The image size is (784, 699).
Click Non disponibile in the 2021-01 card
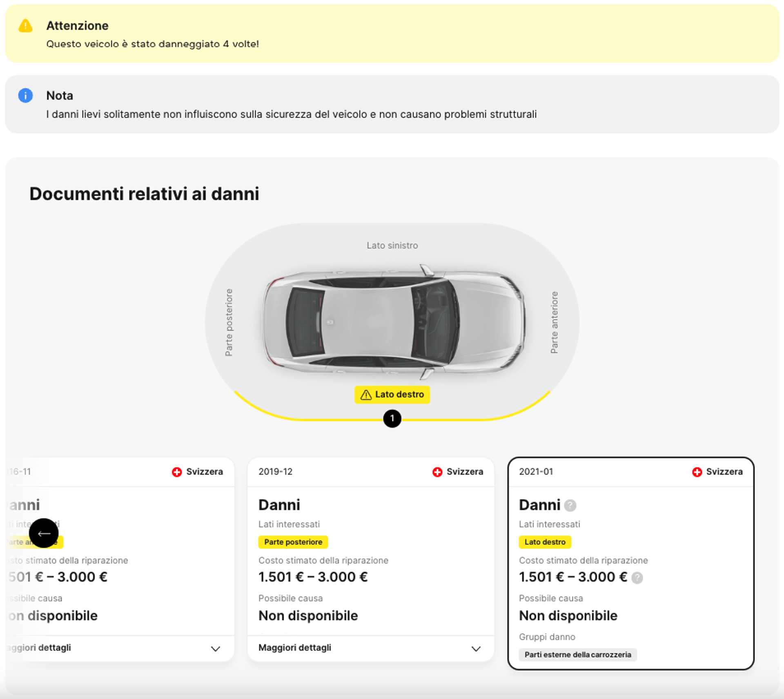(x=568, y=616)
